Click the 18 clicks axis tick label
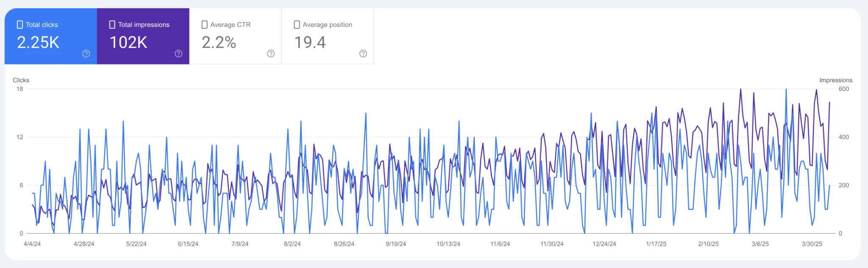Screen dimensions: 868x268 pyautogui.click(x=19, y=89)
